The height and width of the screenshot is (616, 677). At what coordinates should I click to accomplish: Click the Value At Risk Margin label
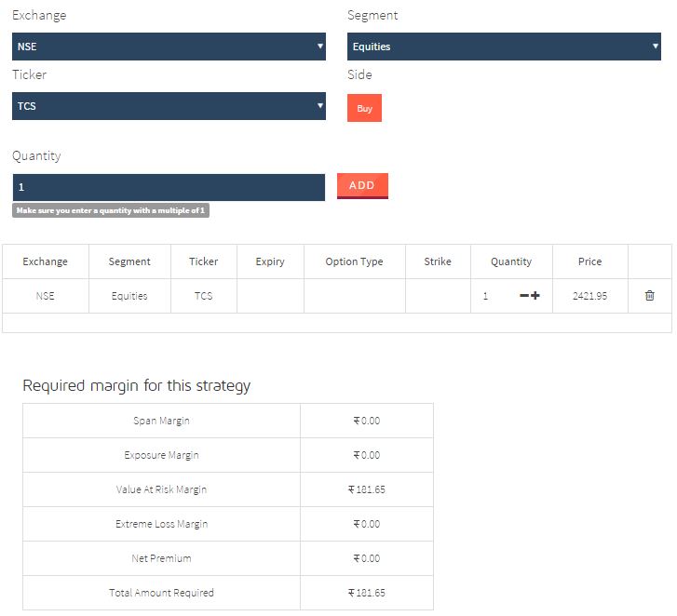(x=161, y=489)
